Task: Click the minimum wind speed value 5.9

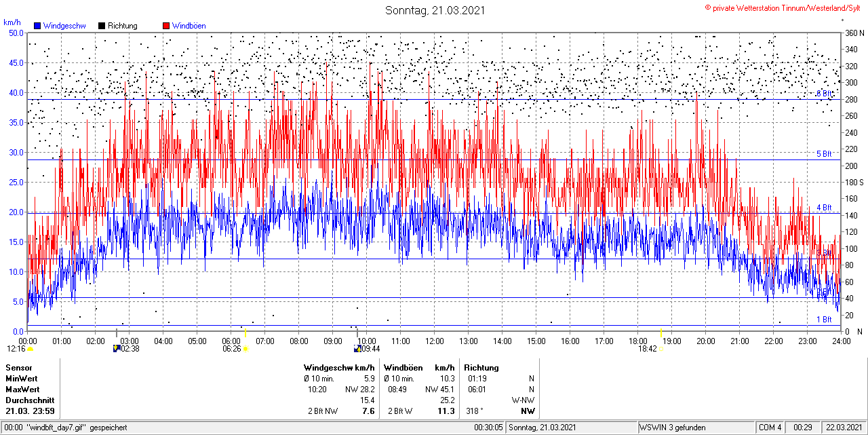Action: click(x=369, y=378)
